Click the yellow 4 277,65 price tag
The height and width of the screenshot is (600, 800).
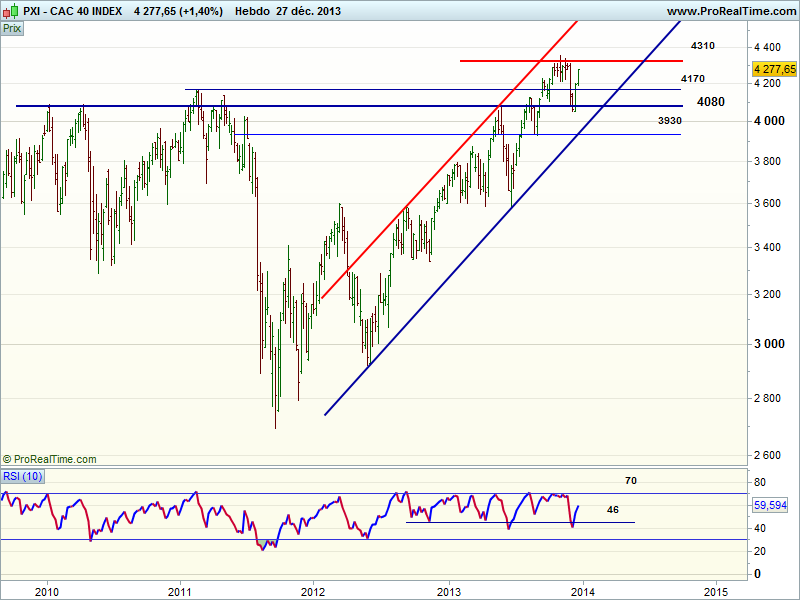(775, 69)
